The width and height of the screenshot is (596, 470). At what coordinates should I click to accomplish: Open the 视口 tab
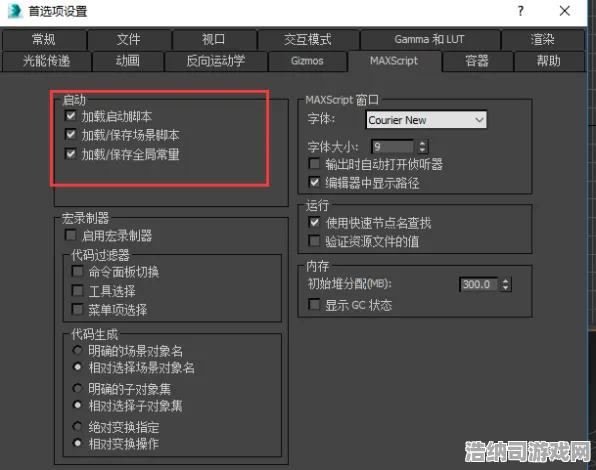pos(214,40)
